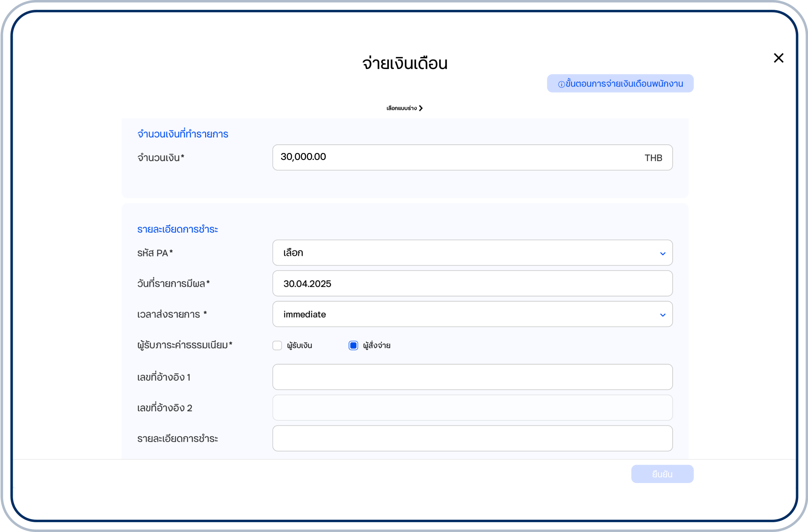Screen dimensions: 808x532
Task: Tick the ผู้รับเงิน checkbox
Action: pyautogui.click(x=277, y=346)
